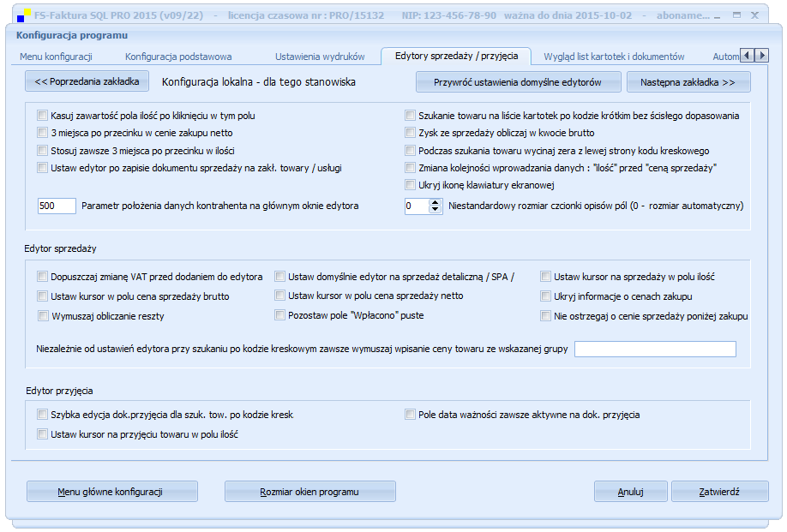Click the << Poprzedania zakładka button

pos(87,81)
